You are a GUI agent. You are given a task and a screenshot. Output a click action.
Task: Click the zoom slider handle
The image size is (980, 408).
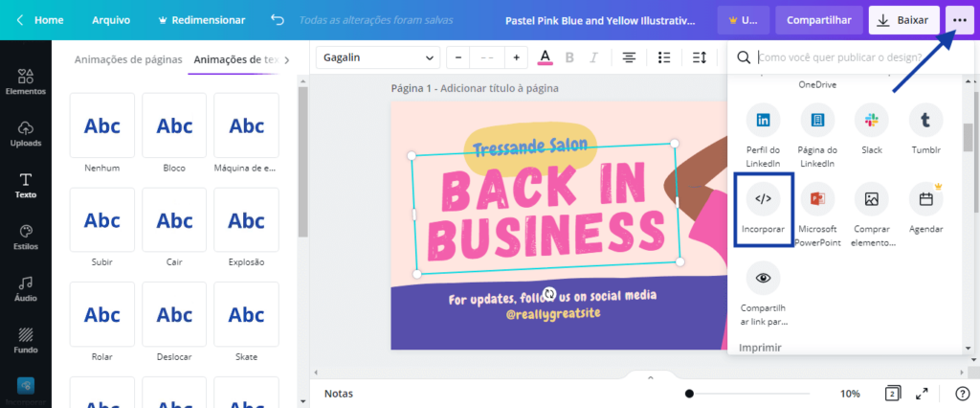689,394
